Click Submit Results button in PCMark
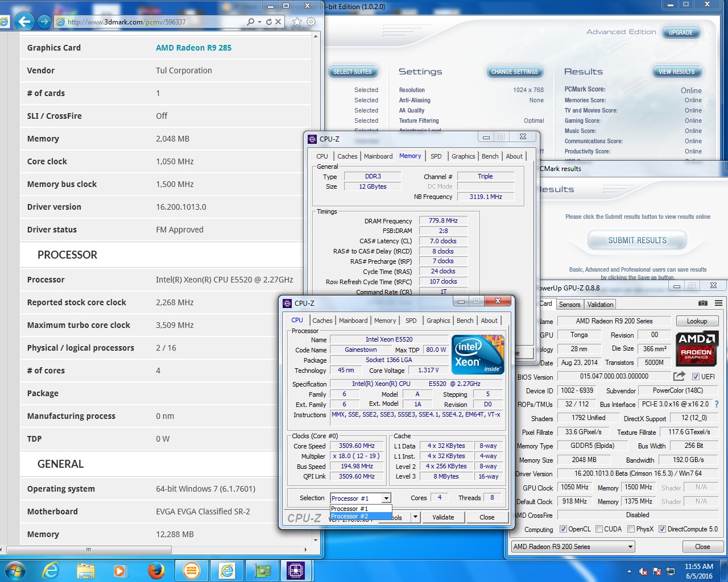 click(637, 240)
